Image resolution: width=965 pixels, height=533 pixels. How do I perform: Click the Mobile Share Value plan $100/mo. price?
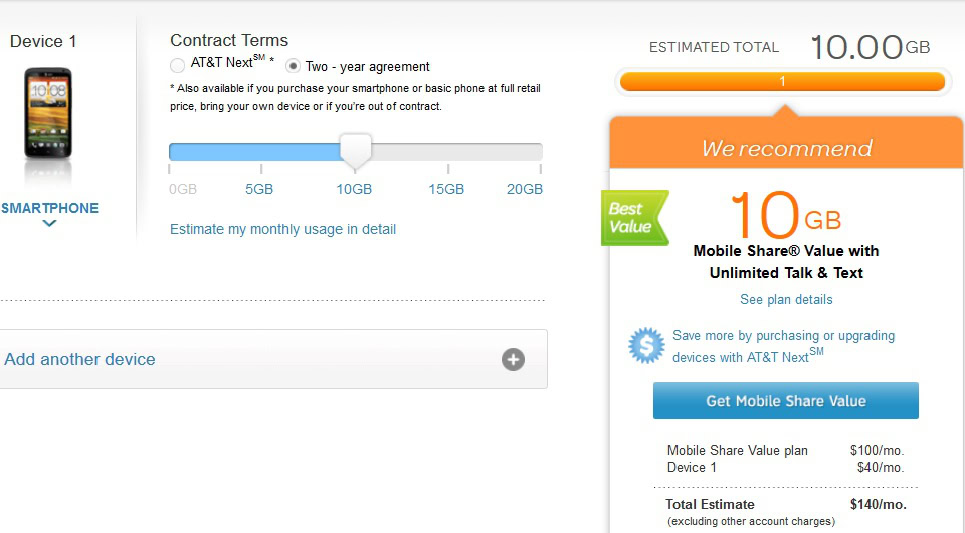(x=877, y=451)
